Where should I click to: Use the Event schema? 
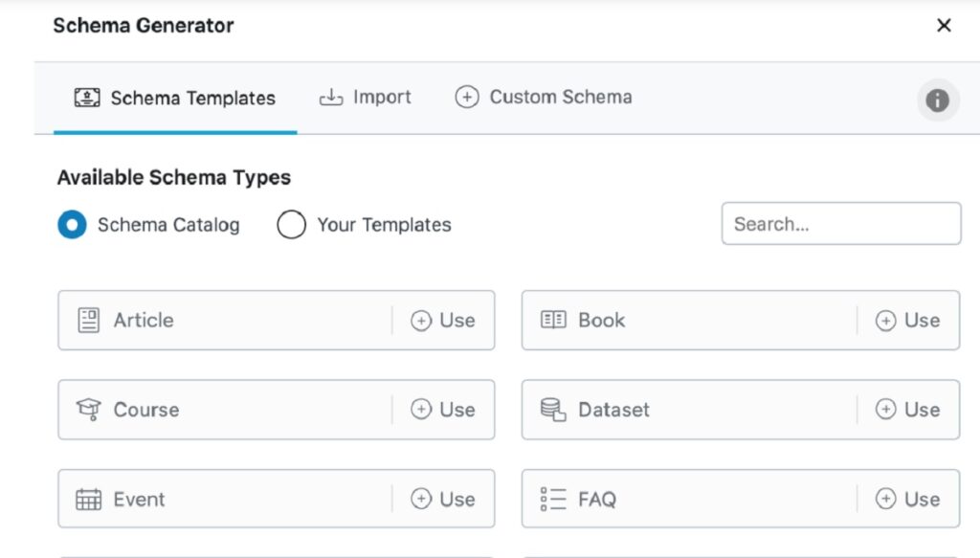pyautogui.click(x=443, y=500)
